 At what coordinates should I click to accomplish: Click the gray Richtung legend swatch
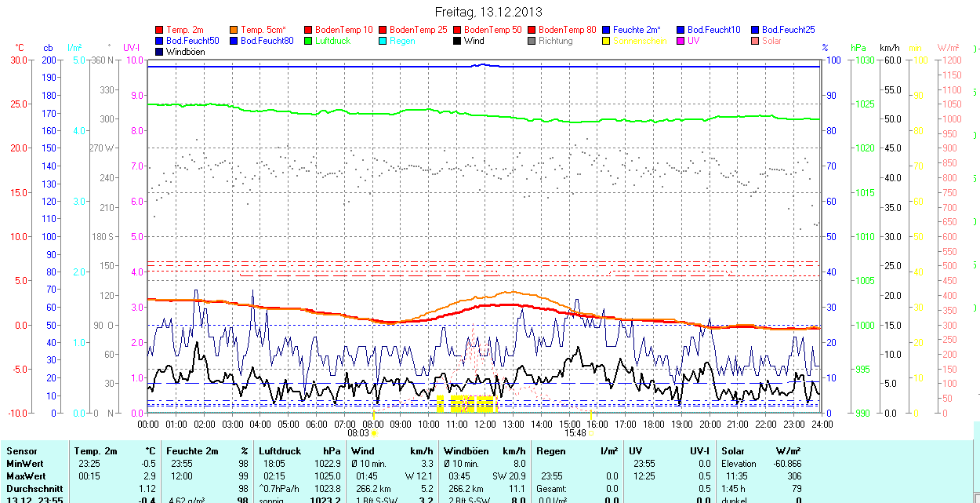pyautogui.click(x=532, y=41)
